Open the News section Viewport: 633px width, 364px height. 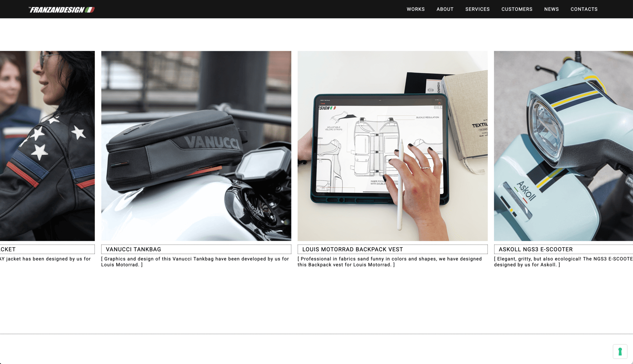coord(551,9)
